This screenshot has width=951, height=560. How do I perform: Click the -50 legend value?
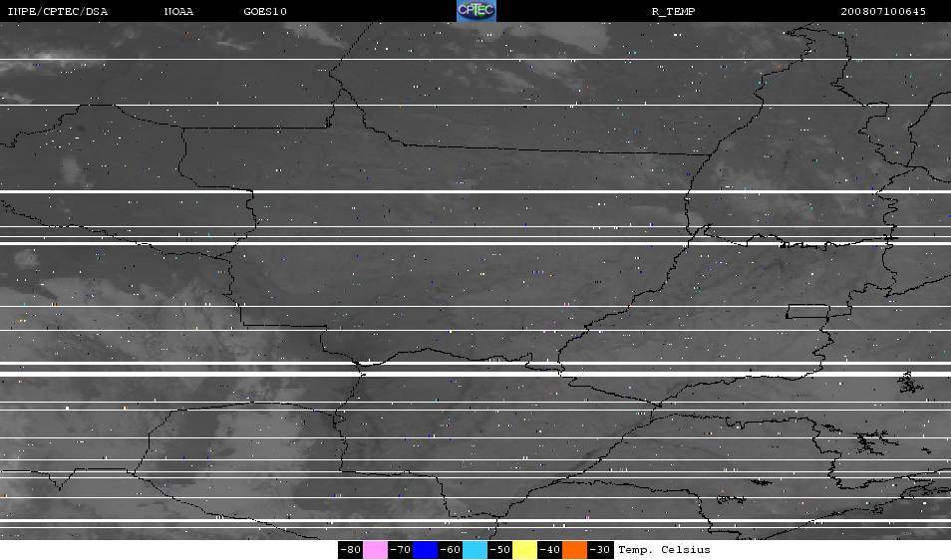[x=499, y=550]
